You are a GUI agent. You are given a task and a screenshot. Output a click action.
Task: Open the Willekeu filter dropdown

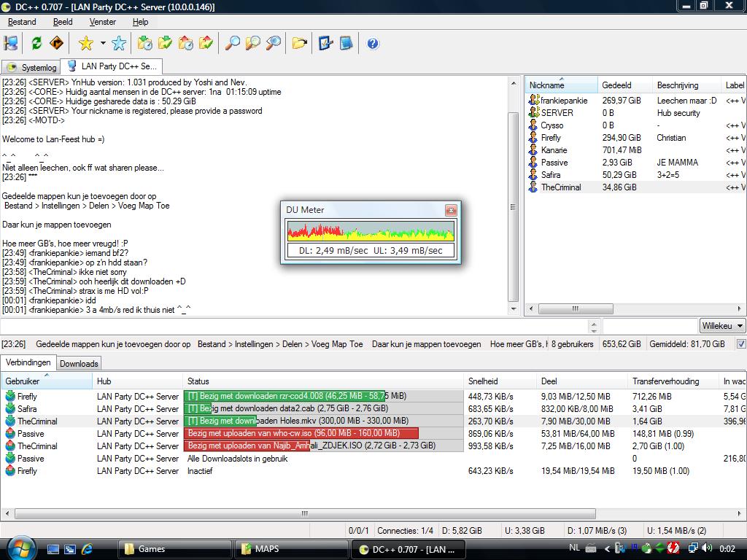(722, 326)
